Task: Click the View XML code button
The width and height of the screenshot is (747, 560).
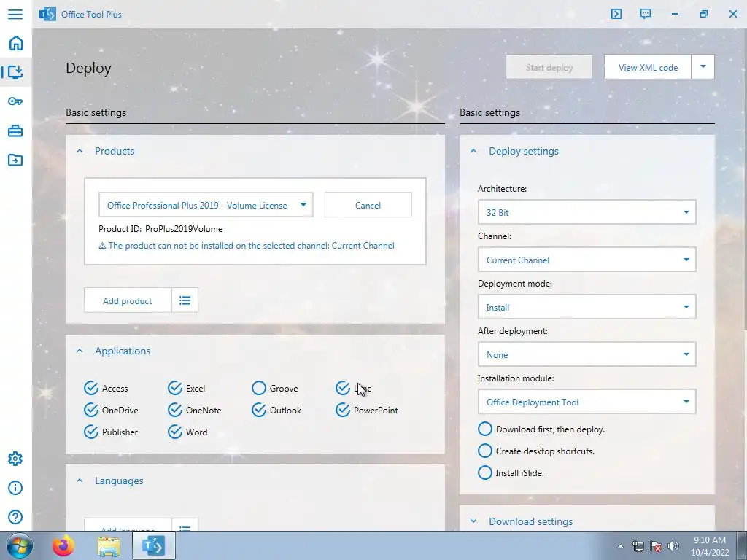Action: (x=648, y=67)
